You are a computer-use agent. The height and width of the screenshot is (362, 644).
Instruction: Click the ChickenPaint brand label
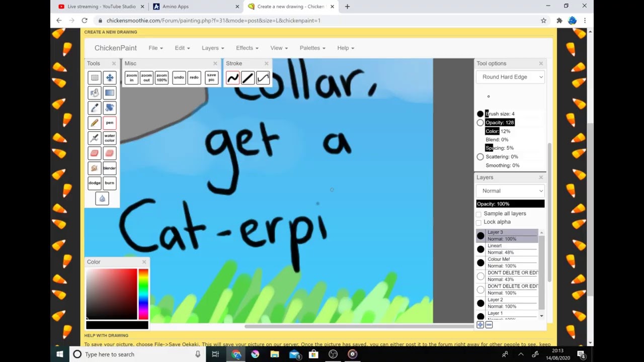(x=116, y=48)
